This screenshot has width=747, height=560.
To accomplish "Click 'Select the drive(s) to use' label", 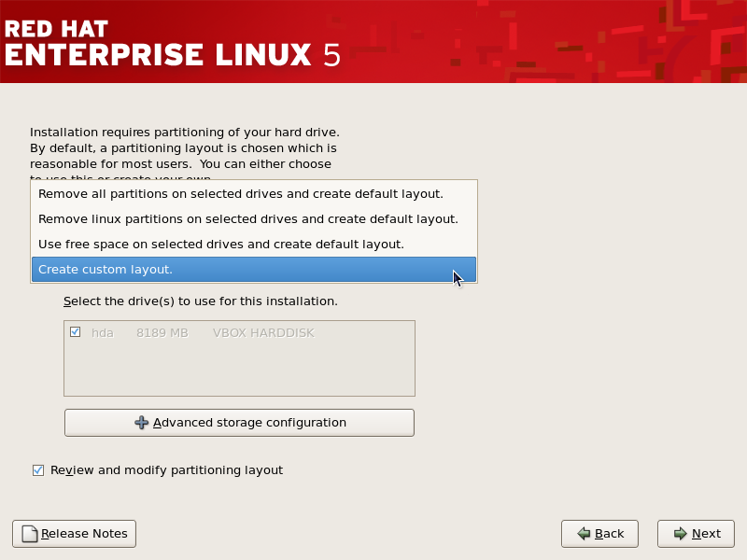I will 201,301.
